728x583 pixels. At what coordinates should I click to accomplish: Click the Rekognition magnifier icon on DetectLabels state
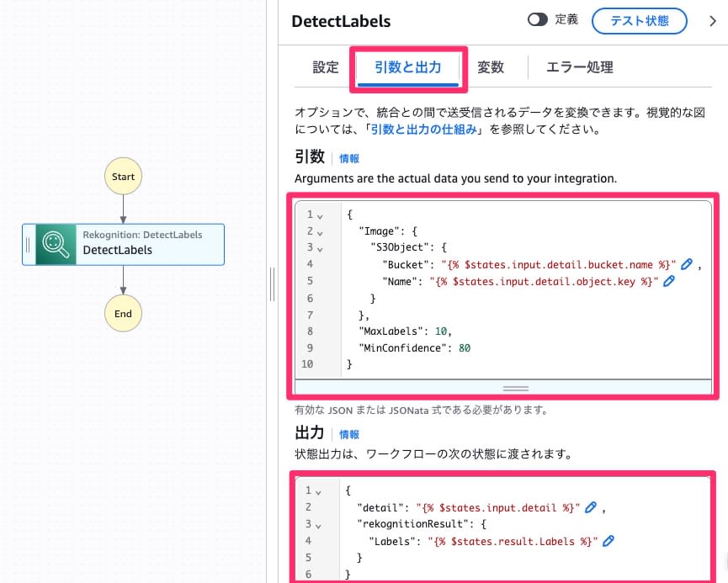pos(56,244)
